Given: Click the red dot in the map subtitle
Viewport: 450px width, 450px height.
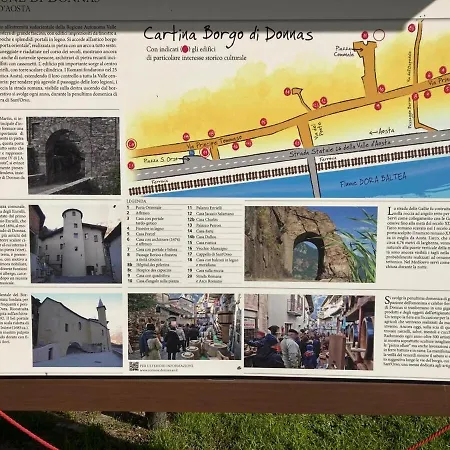Looking at the screenshot, I should 185,49.
